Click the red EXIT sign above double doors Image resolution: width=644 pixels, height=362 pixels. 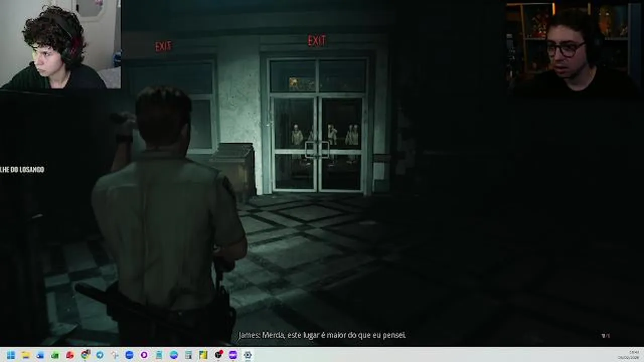(317, 41)
